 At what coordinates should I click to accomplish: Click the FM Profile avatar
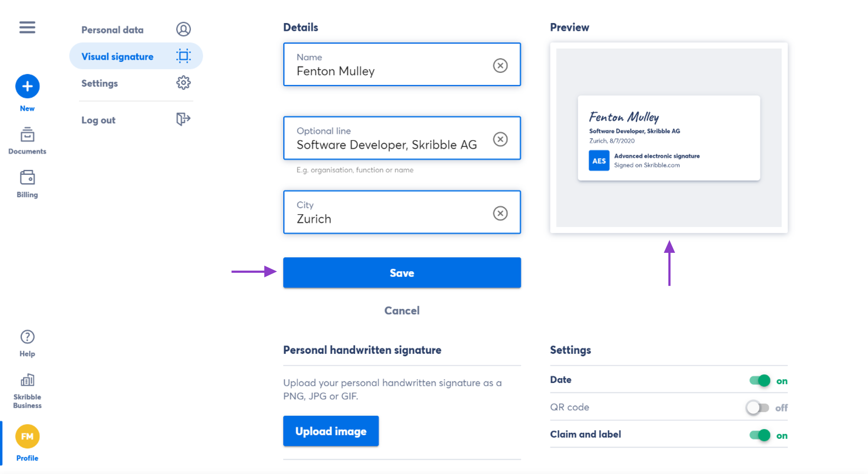click(27, 437)
